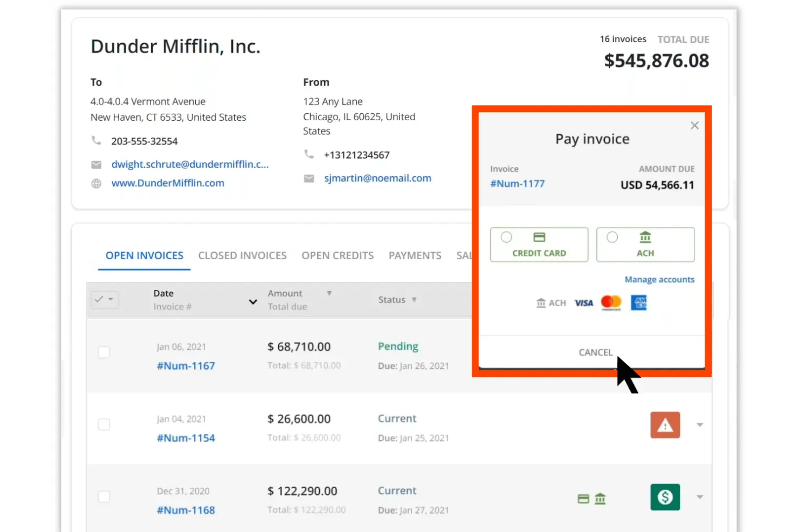Open the Open Credits tab

point(338,255)
